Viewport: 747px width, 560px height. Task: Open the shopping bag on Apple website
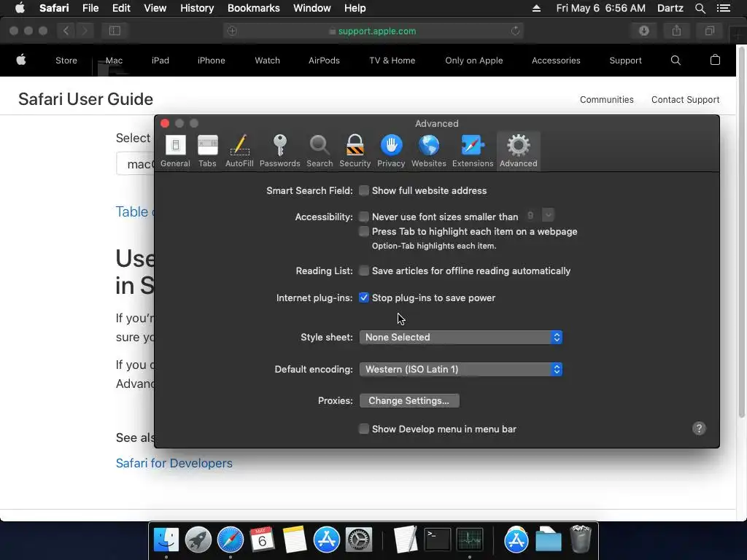point(715,60)
